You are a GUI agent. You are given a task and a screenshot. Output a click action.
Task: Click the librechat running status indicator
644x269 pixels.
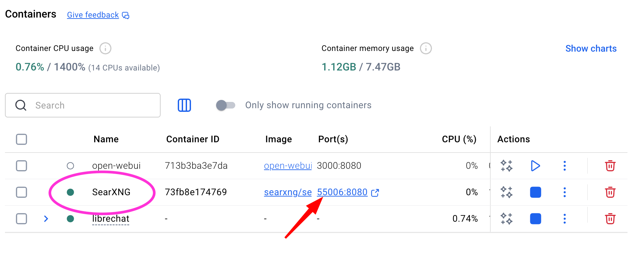[x=70, y=219]
